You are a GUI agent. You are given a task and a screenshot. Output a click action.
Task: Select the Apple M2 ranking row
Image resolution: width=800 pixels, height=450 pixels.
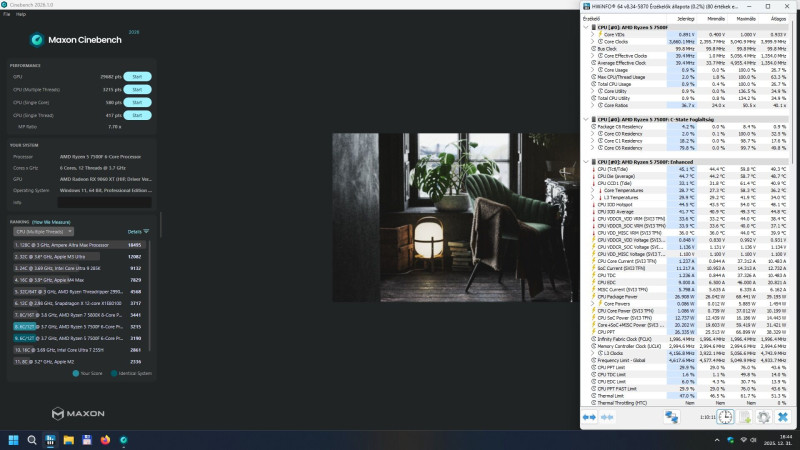[78, 362]
